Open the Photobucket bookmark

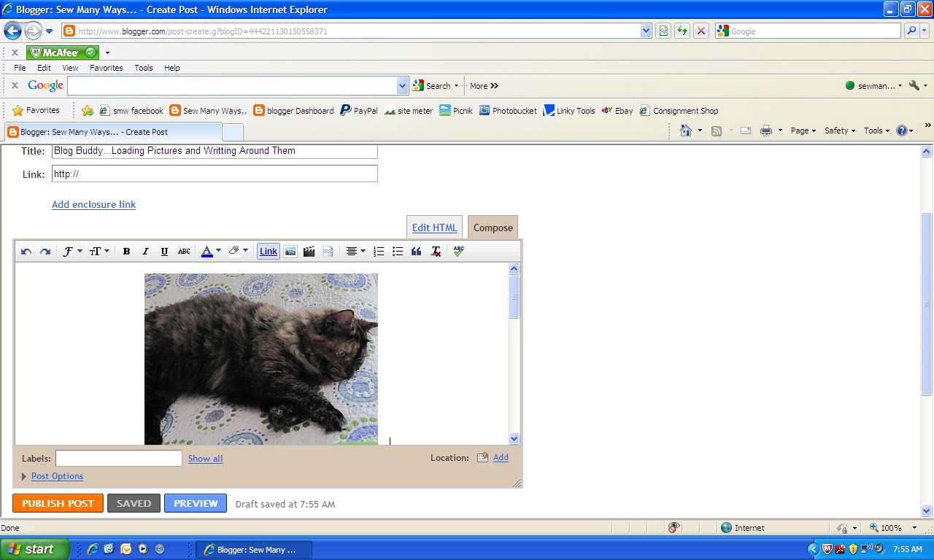[508, 111]
